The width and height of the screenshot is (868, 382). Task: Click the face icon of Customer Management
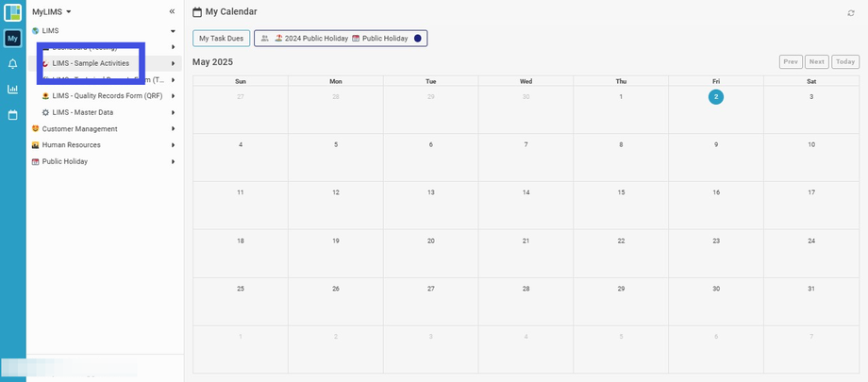(36, 128)
